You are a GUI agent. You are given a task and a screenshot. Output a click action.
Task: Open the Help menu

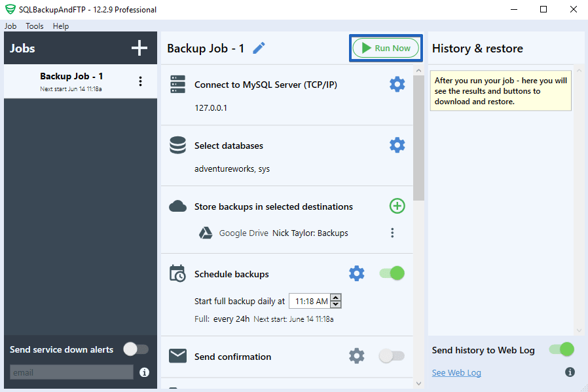[x=61, y=26]
